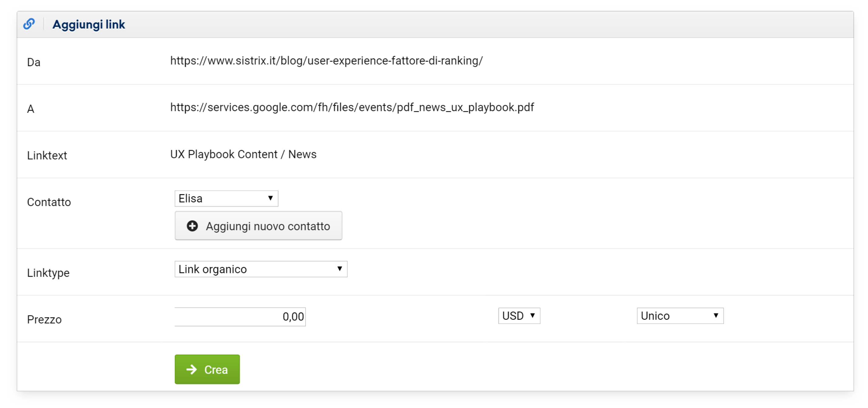The height and width of the screenshot is (408, 868).
Task: Click the Linktext field label
Action: coord(47,156)
